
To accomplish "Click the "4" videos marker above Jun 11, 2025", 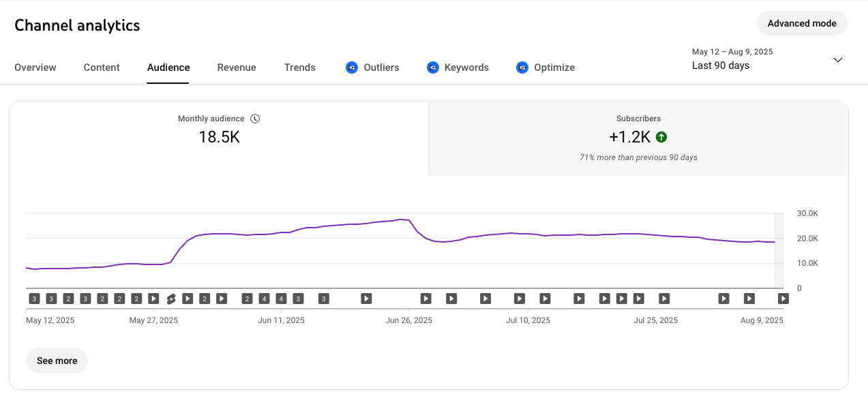I will (x=281, y=299).
